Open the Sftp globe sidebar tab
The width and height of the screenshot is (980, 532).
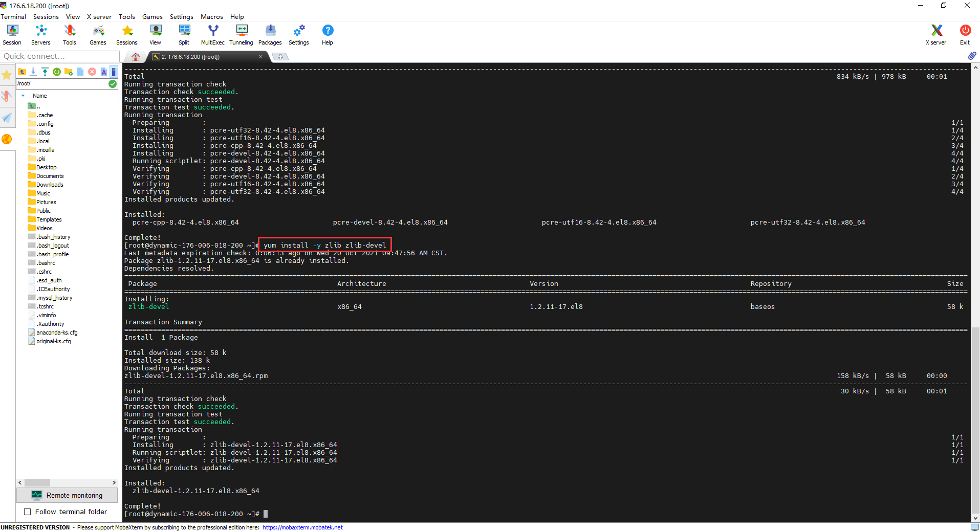[x=7, y=139]
